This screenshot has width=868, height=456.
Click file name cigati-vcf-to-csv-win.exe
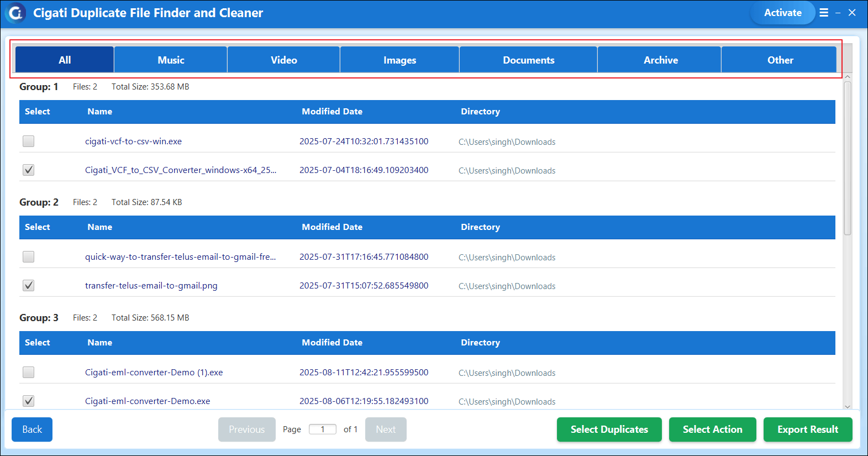(133, 141)
